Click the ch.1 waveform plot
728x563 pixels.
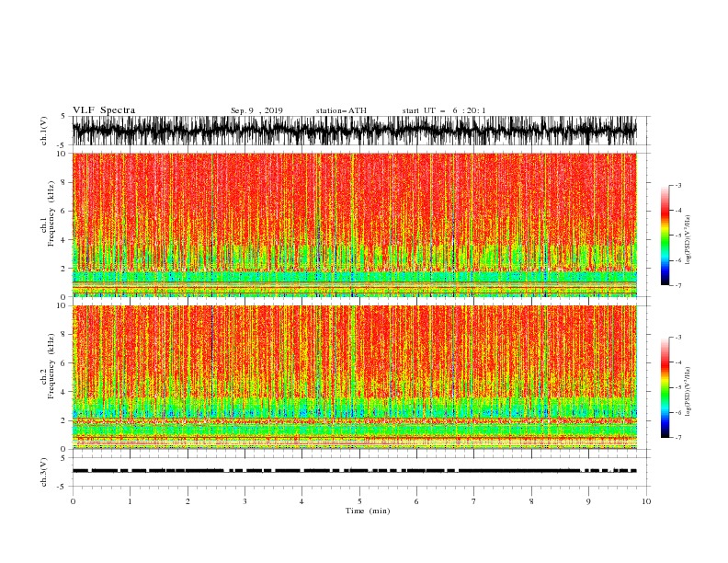click(354, 131)
